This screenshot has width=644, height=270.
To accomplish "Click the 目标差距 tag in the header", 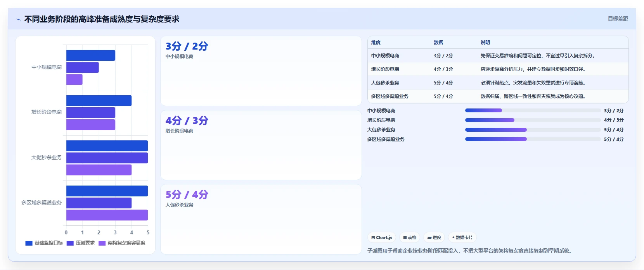I will pyautogui.click(x=618, y=19).
